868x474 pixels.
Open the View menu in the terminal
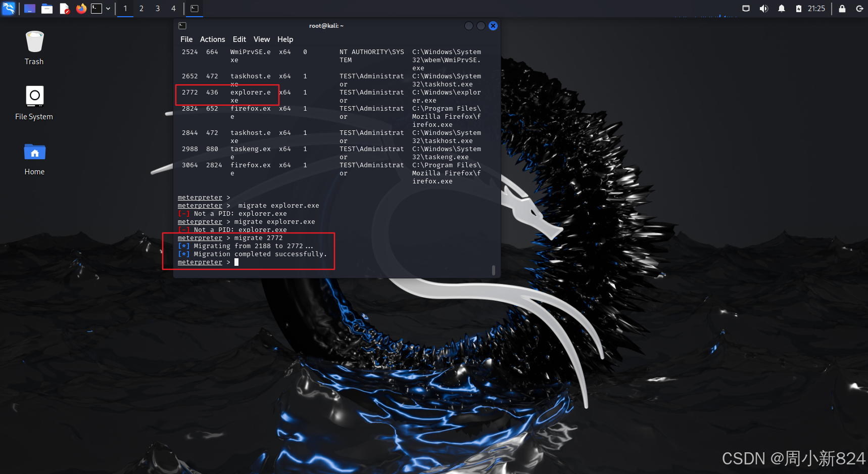tap(262, 39)
